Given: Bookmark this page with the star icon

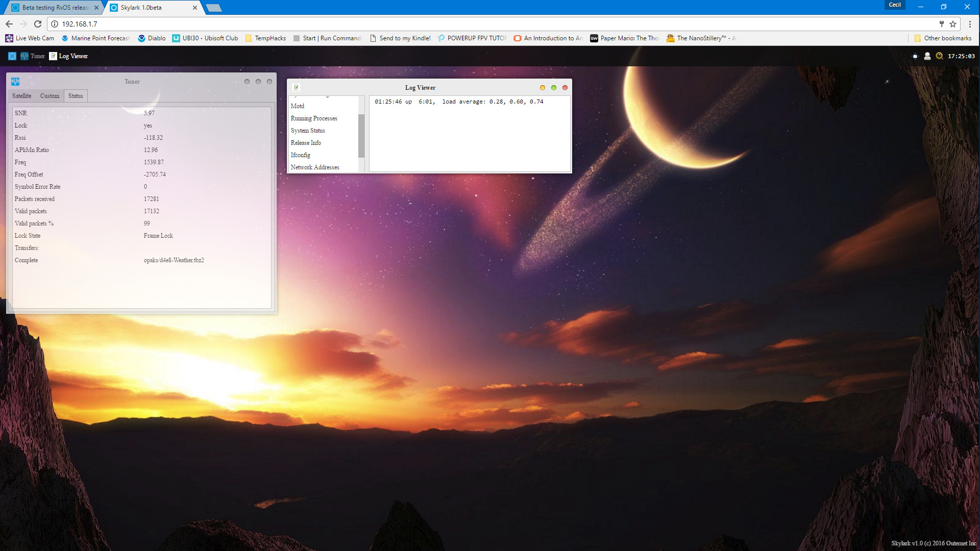Looking at the screenshot, I should point(953,24).
